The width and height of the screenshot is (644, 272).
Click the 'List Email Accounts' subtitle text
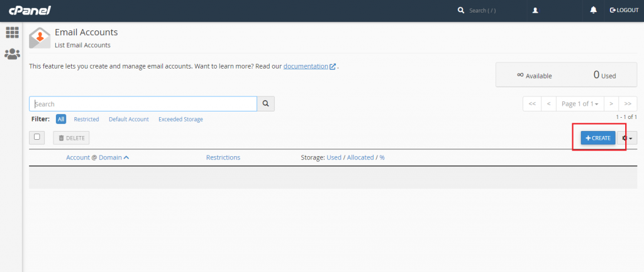(82, 45)
